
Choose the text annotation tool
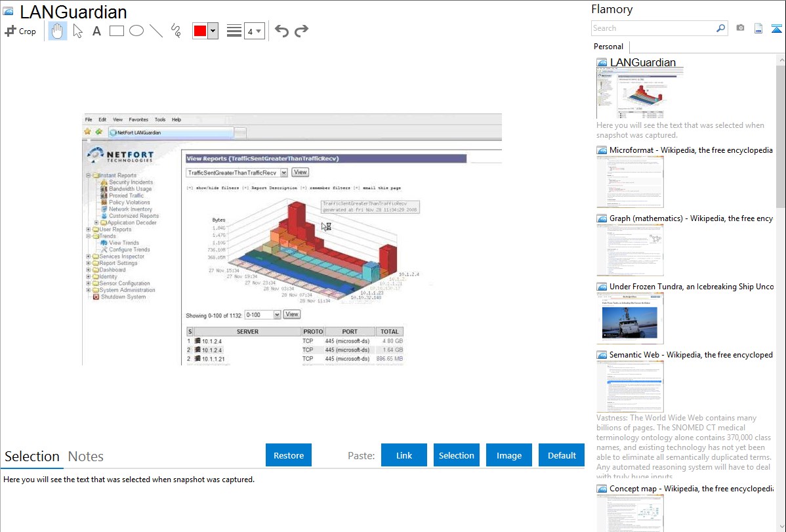pos(96,31)
